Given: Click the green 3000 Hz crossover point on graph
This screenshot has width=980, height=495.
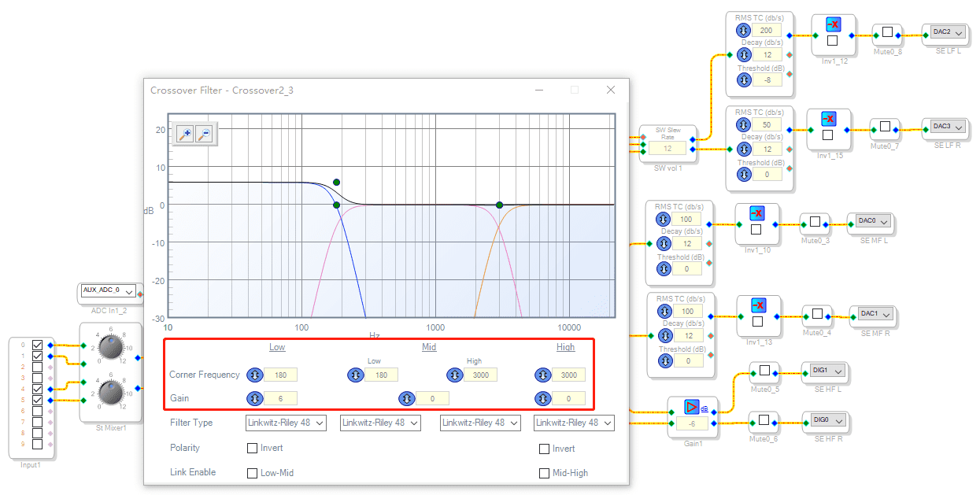Looking at the screenshot, I should (x=499, y=205).
